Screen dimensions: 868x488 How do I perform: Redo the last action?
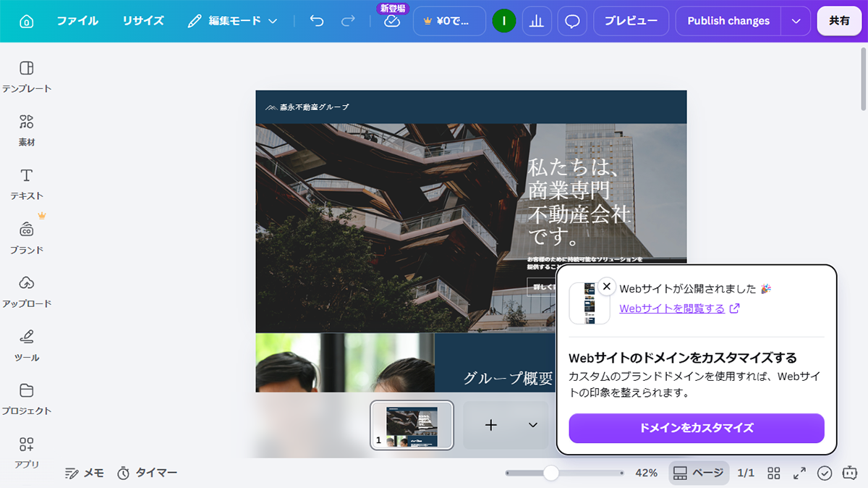tap(348, 21)
